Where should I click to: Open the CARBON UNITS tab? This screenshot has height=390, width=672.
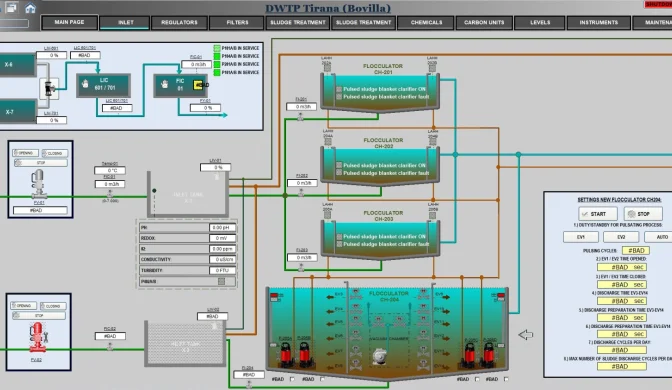coord(484,23)
